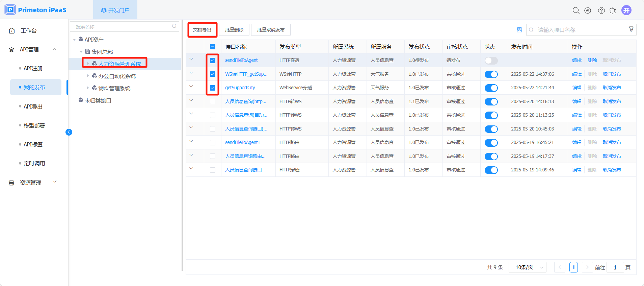Click the user avatar icon

click(x=626, y=10)
